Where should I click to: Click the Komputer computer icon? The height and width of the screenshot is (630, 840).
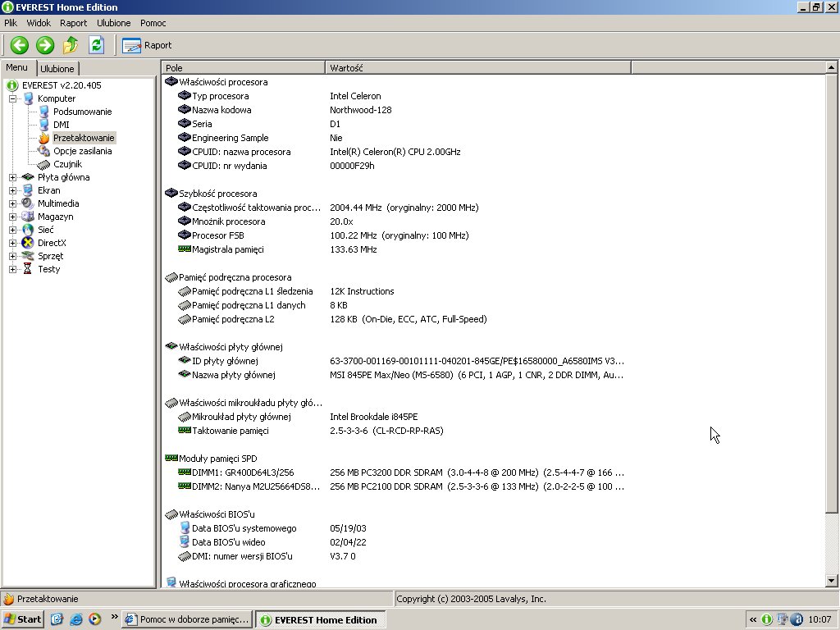click(x=29, y=98)
